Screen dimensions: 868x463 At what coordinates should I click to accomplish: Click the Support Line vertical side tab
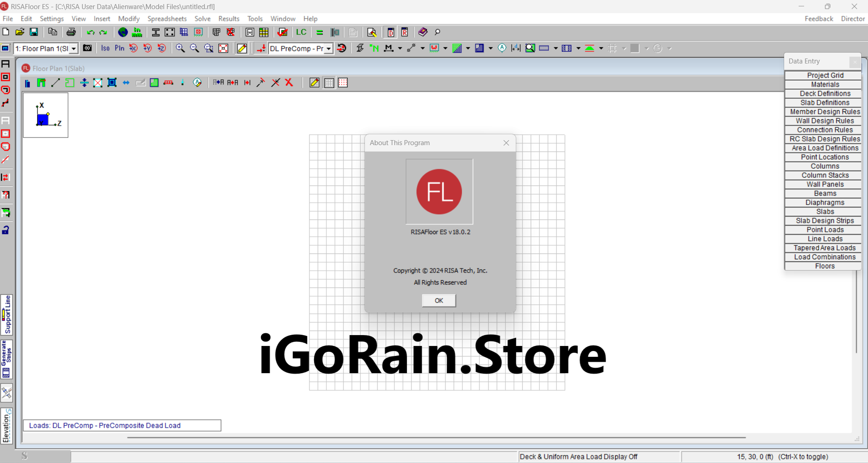[x=7, y=315]
